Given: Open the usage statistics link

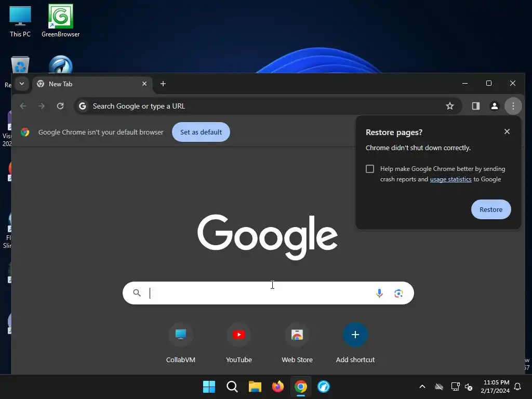Looking at the screenshot, I should tap(450, 179).
